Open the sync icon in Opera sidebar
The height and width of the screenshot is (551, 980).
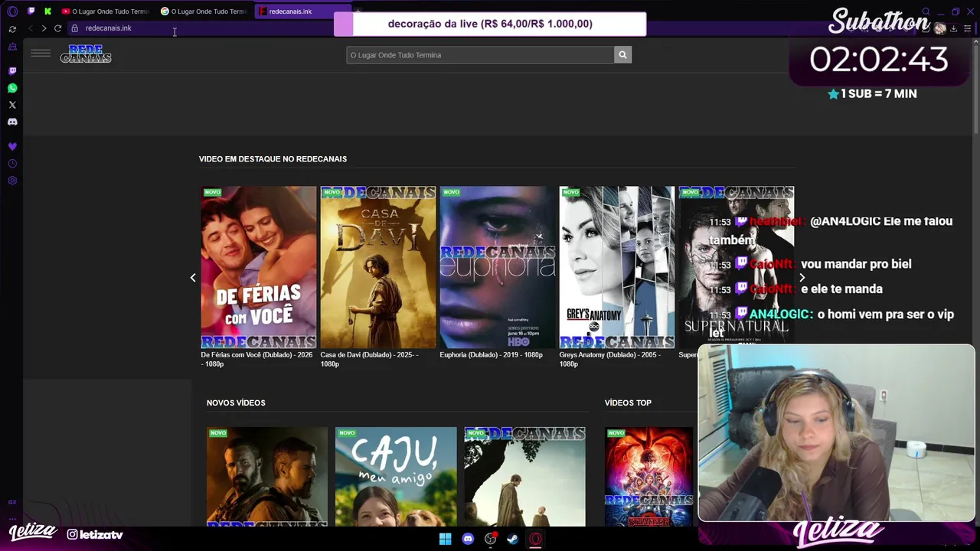tap(12, 29)
